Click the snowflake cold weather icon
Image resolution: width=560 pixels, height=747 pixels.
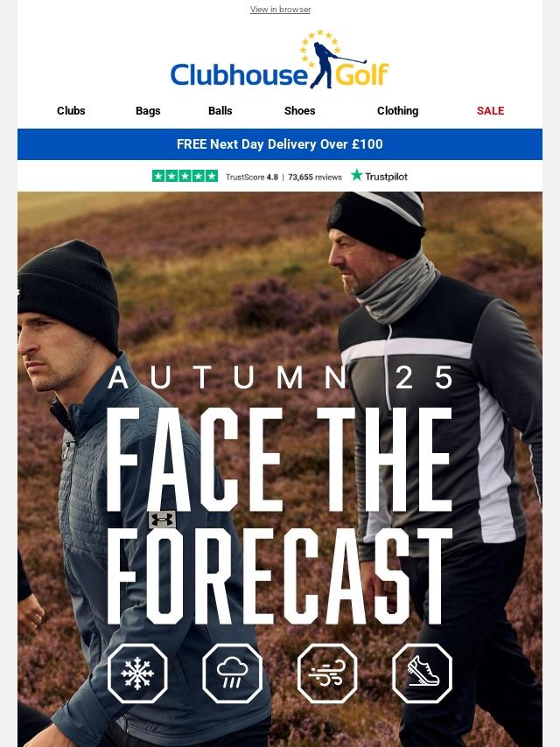click(x=137, y=674)
